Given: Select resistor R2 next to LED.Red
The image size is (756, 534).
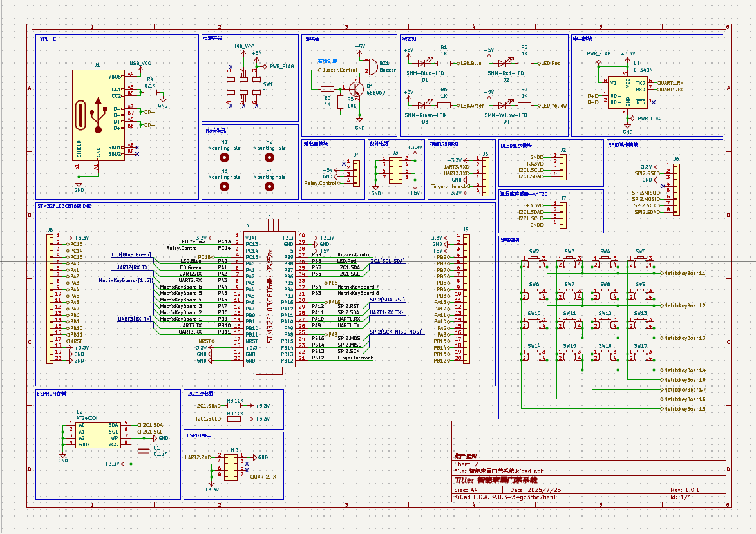Looking at the screenshot, I should tap(524, 63).
